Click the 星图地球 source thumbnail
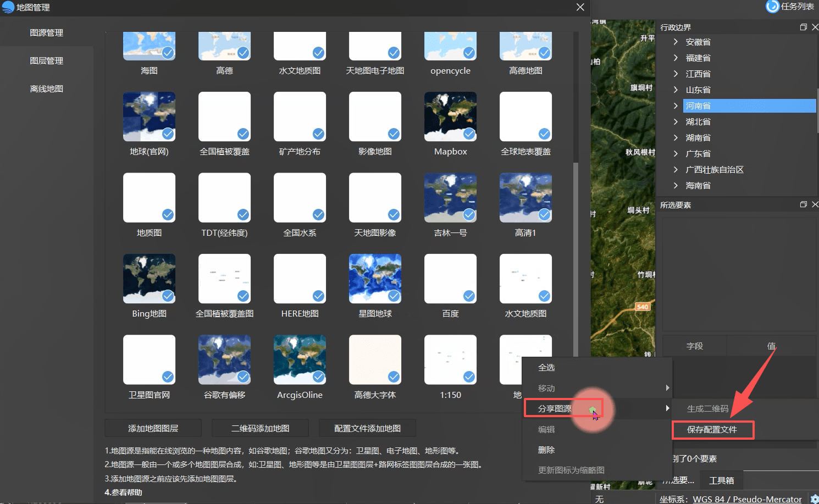The height and width of the screenshot is (504, 819). coord(375,279)
